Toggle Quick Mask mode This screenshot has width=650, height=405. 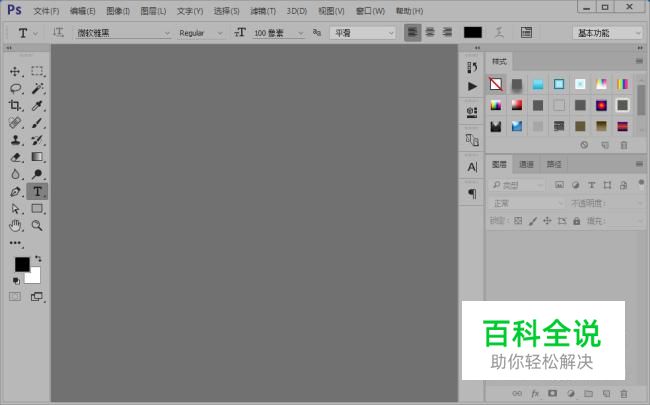coord(15,297)
